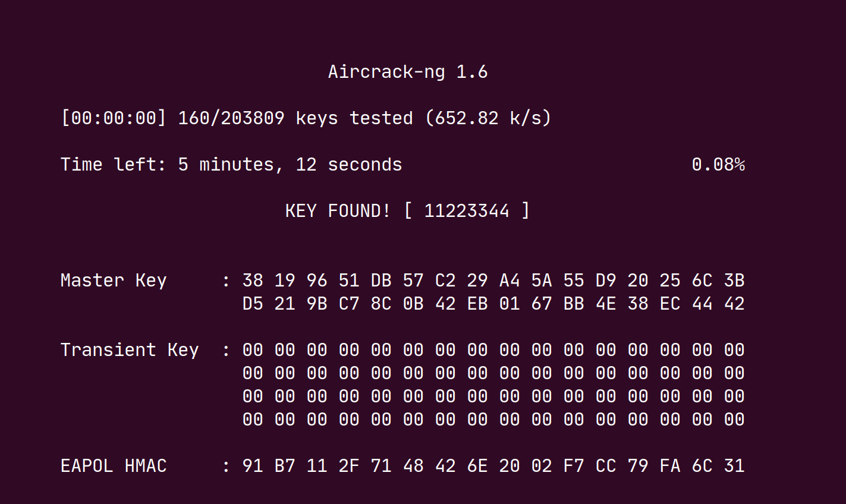Click the 0.08% progress percentage

718,165
